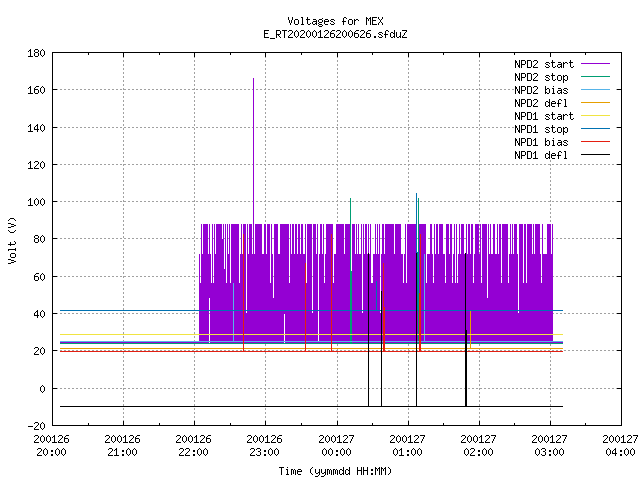Click the 'NPD1 stop' legend label
640x480 pixels.
[x=541, y=129]
